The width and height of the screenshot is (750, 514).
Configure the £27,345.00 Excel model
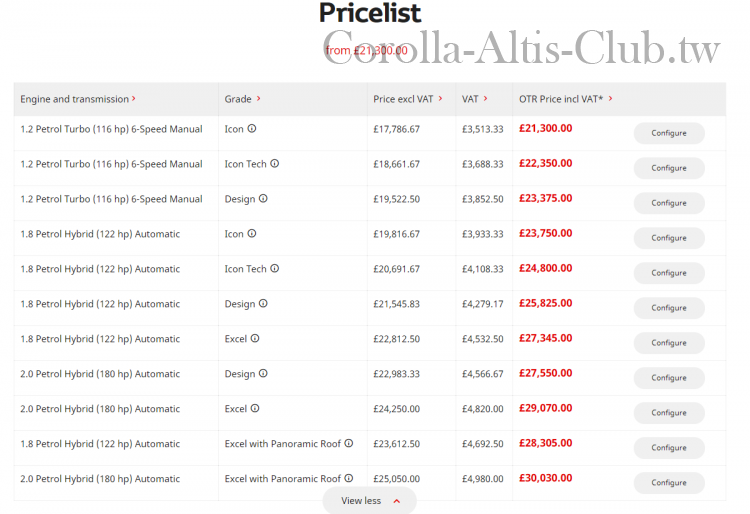[x=669, y=343]
